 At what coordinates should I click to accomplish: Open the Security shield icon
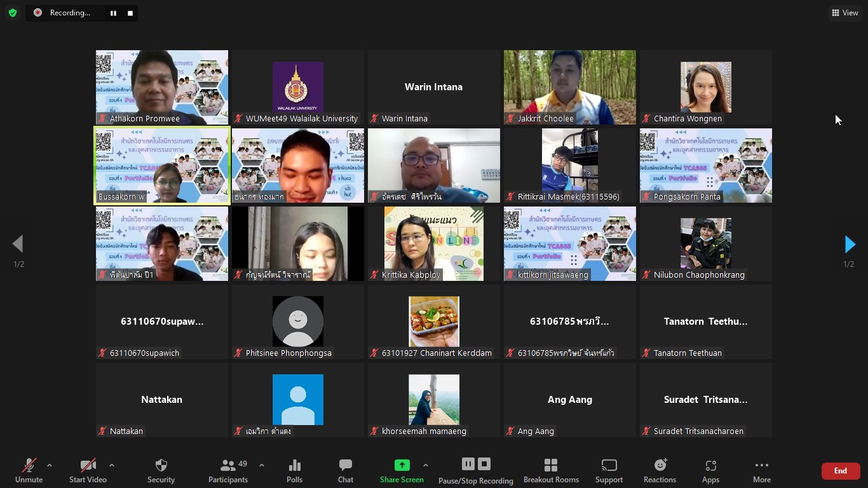[x=161, y=466]
